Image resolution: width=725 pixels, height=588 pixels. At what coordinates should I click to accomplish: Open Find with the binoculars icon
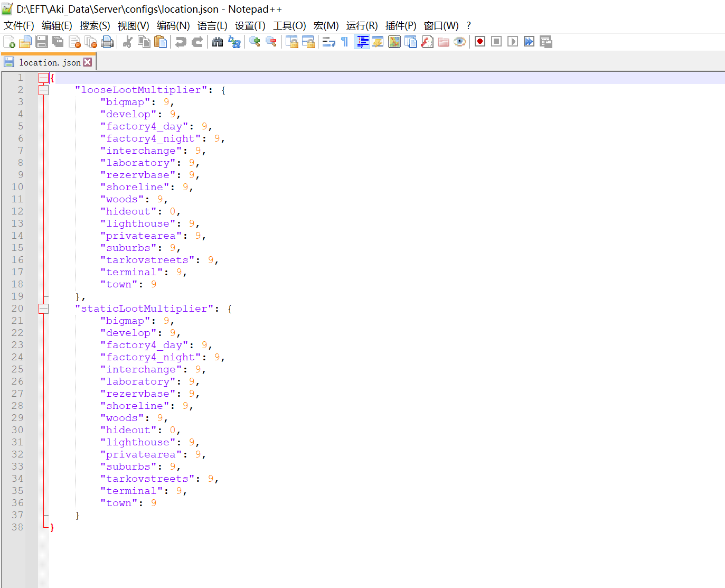(x=218, y=42)
